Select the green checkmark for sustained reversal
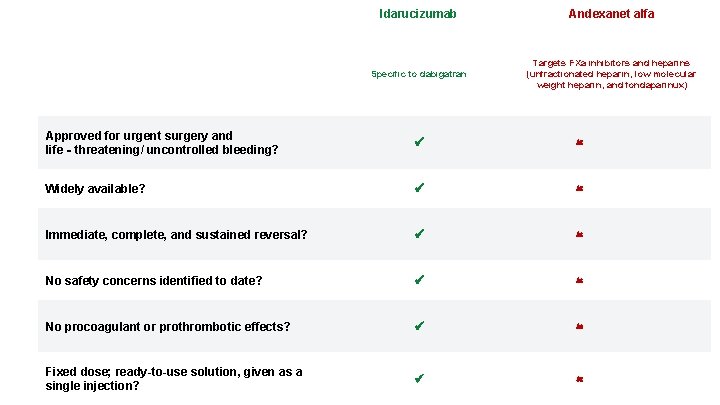 click(419, 234)
